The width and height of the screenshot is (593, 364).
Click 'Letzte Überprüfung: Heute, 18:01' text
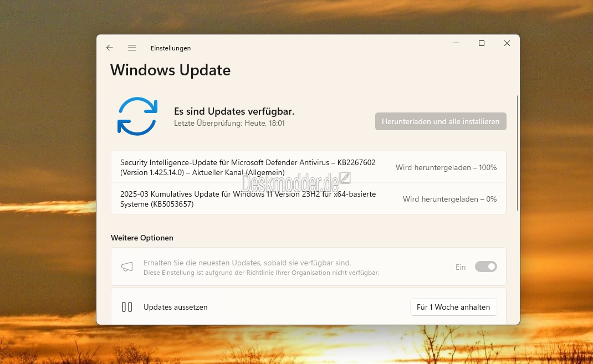point(229,123)
